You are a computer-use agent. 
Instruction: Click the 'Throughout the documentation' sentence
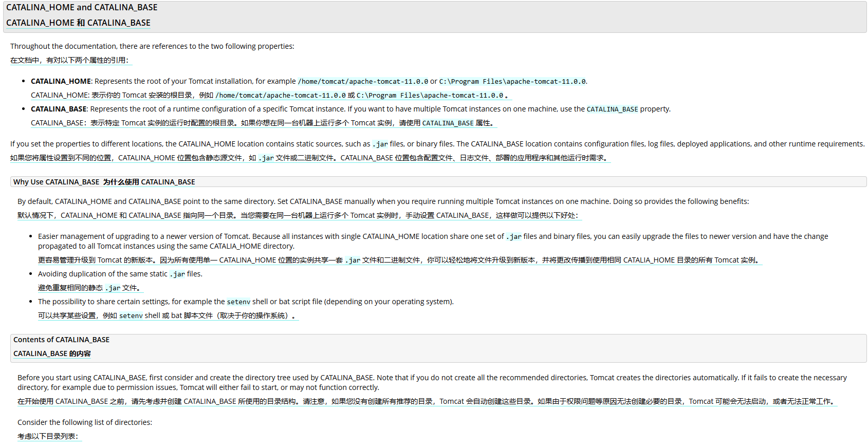(152, 46)
